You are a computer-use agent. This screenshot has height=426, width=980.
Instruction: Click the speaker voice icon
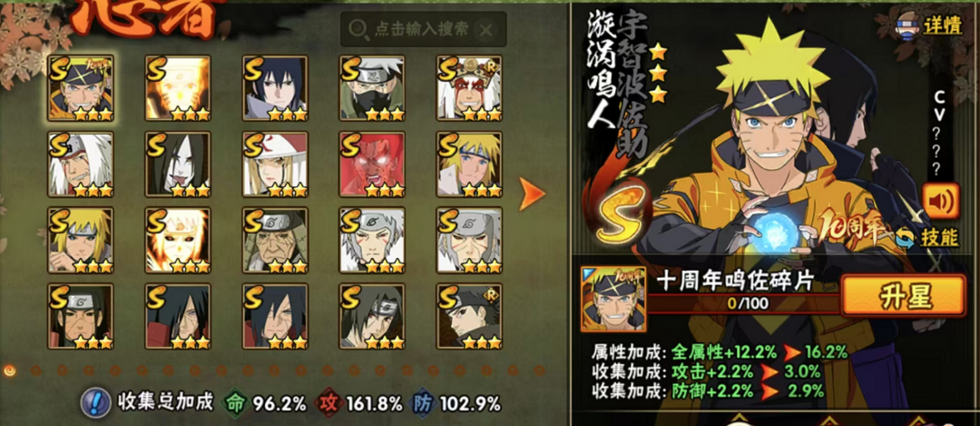941,202
